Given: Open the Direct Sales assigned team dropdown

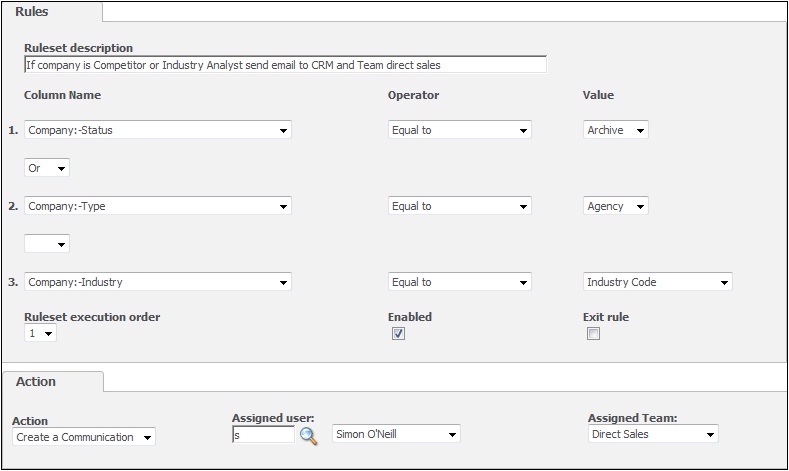Looking at the screenshot, I should click(653, 434).
